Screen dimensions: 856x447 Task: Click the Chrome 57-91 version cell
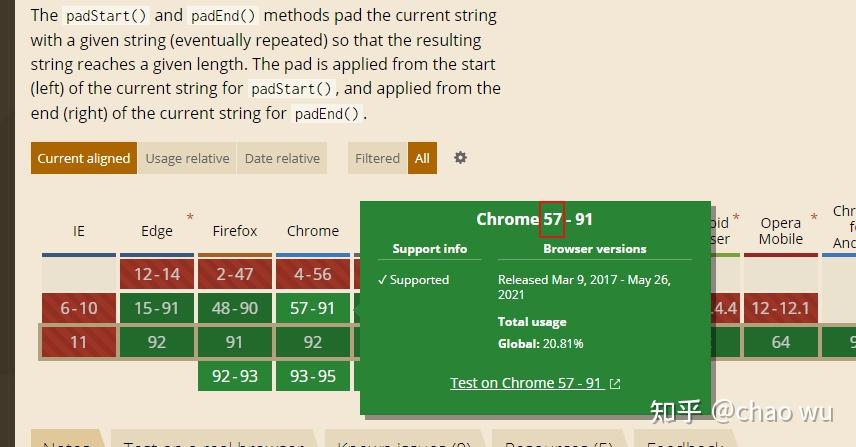click(313, 308)
